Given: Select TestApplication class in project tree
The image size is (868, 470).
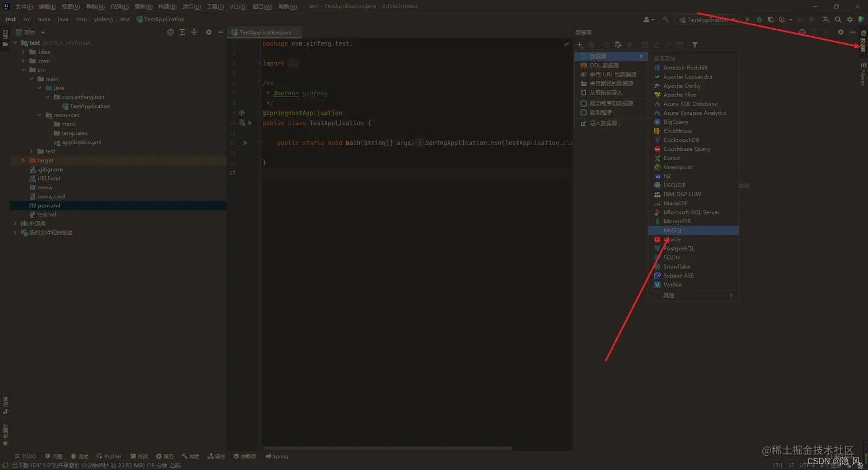Looking at the screenshot, I should point(90,106).
